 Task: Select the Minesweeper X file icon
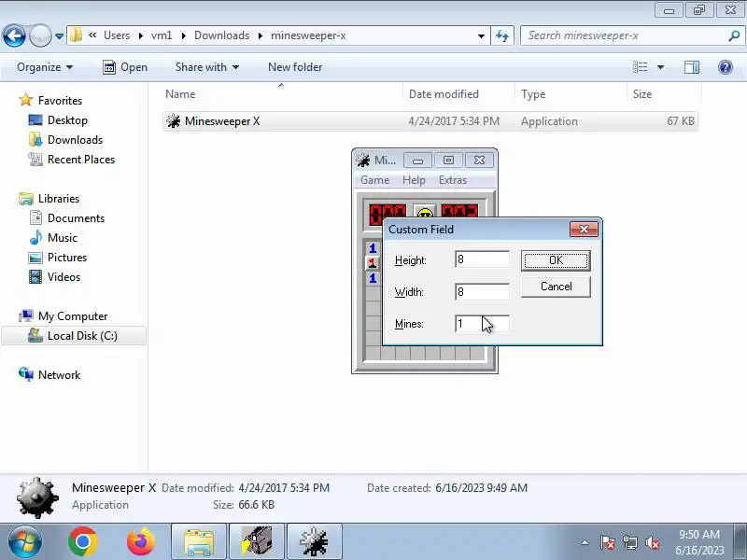[173, 121]
